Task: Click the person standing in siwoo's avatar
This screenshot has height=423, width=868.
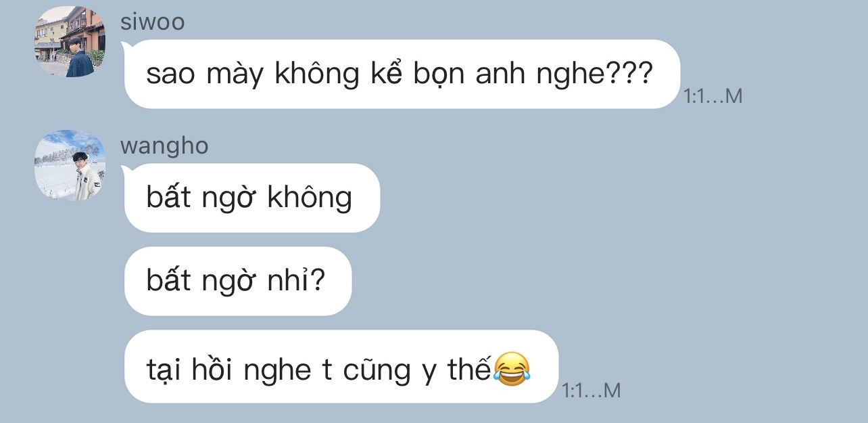Action: [80, 58]
